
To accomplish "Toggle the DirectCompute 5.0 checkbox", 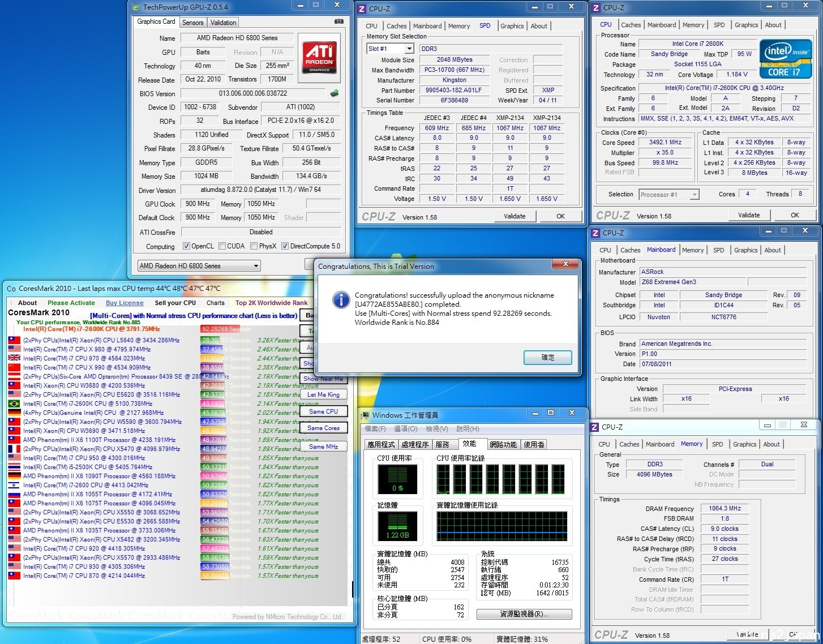I will coord(285,246).
